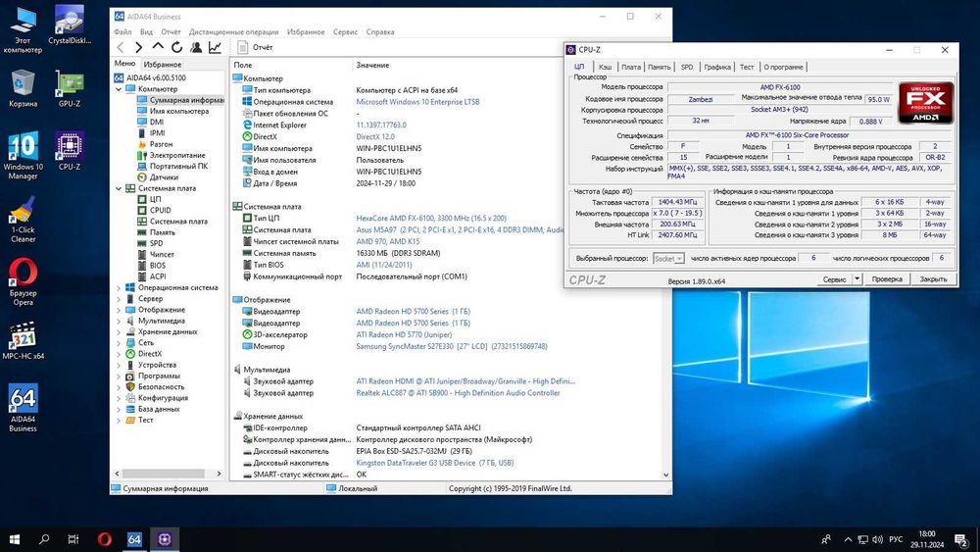Open the Файл menu in AIDA64
This screenshot has height=552, width=980.
pos(122,32)
